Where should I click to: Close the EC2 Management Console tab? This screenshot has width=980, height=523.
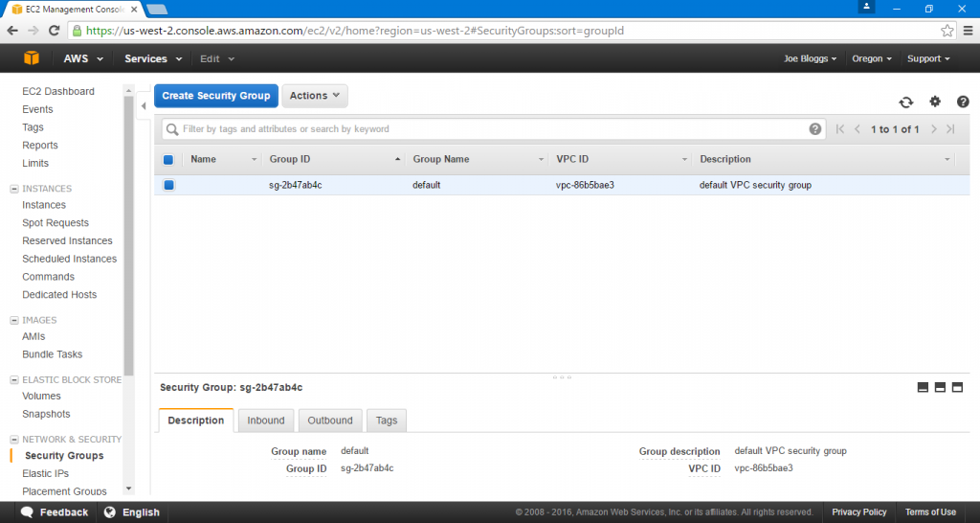tap(134, 10)
